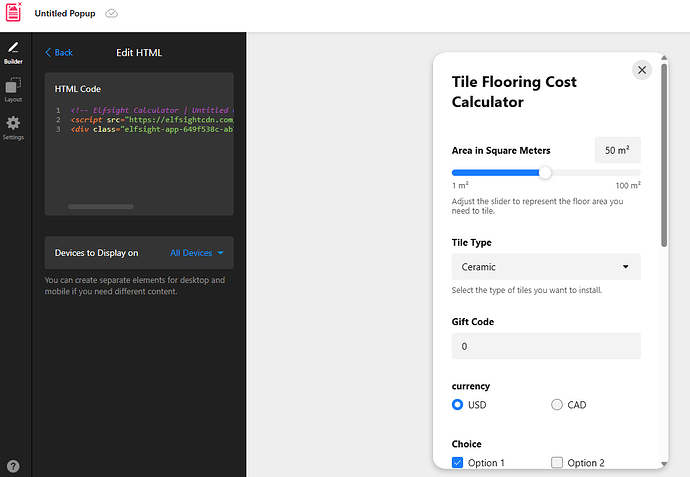Select the CAD currency radio button
The image size is (690, 477).
(557, 405)
